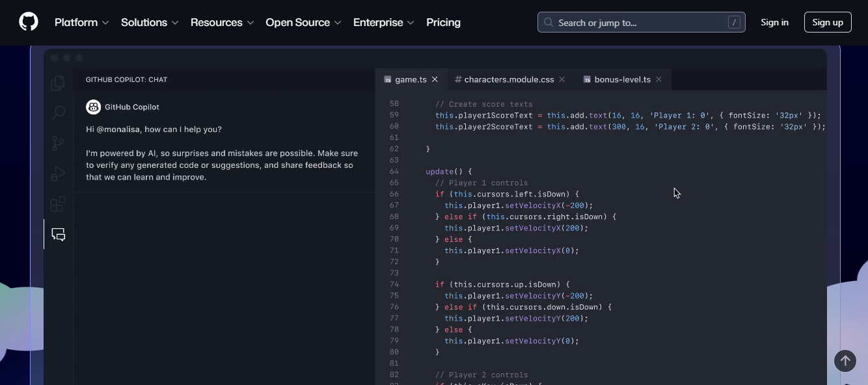The width and height of the screenshot is (868, 385).
Task: Expand the Platform dropdown menu
Action: click(81, 22)
